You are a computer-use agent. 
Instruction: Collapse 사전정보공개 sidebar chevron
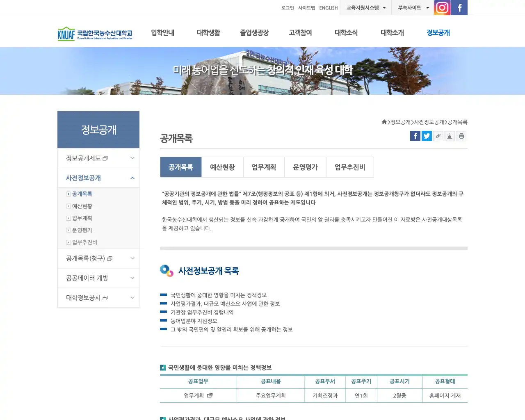(x=132, y=178)
